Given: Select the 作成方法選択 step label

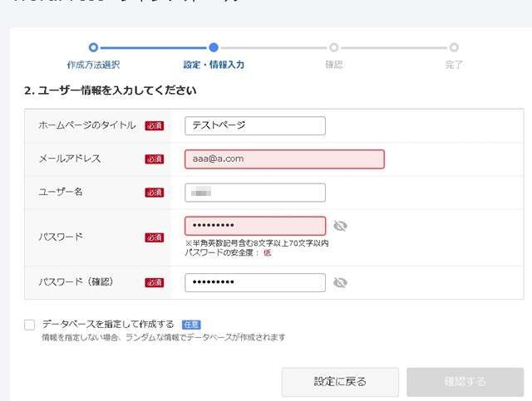Looking at the screenshot, I should (x=93, y=65).
